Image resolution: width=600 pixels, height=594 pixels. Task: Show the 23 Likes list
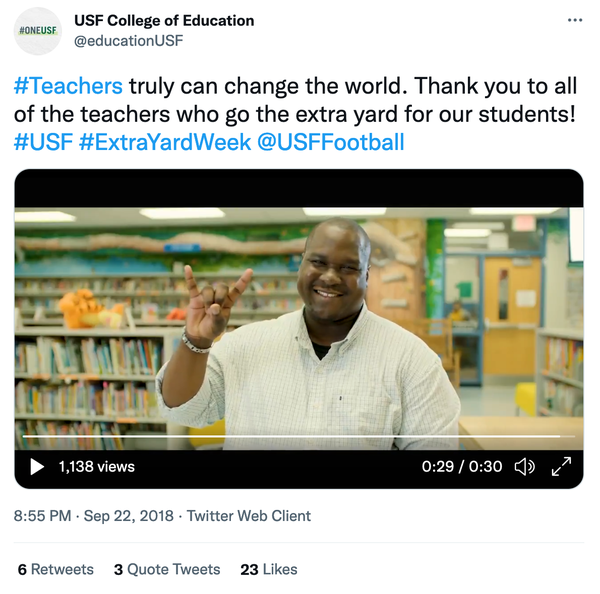click(269, 569)
